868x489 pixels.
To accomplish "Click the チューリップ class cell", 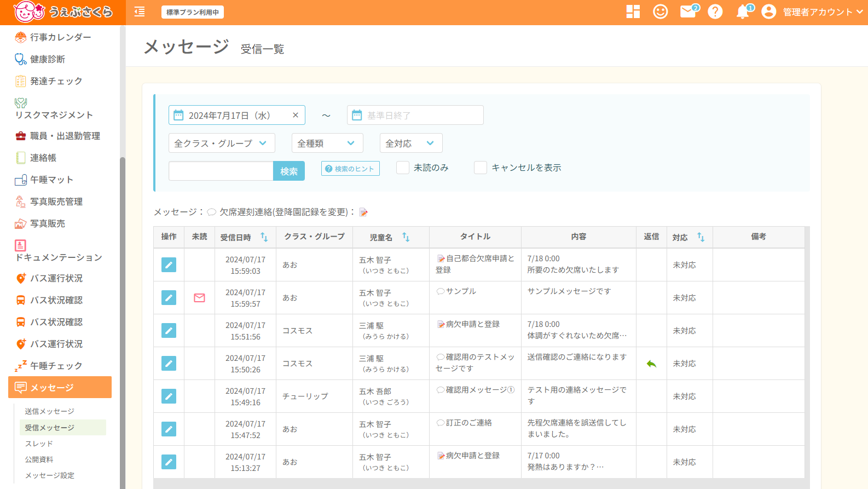I will click(305, 396).
